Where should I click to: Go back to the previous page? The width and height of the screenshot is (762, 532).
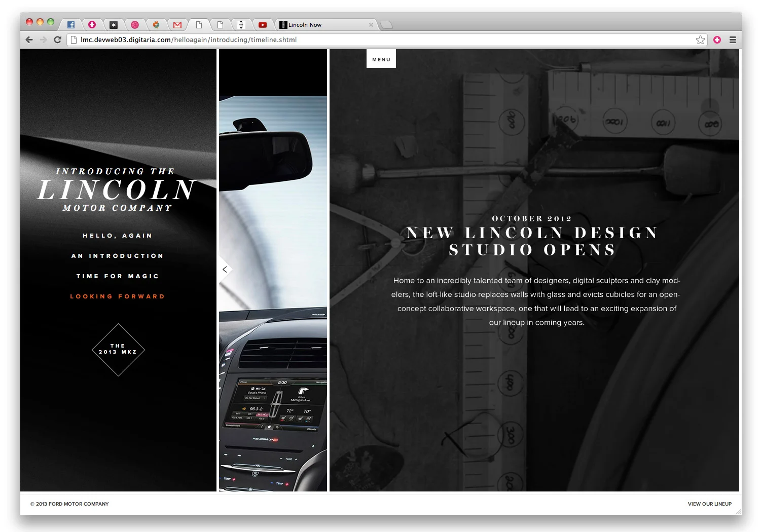tap(29, 40)
